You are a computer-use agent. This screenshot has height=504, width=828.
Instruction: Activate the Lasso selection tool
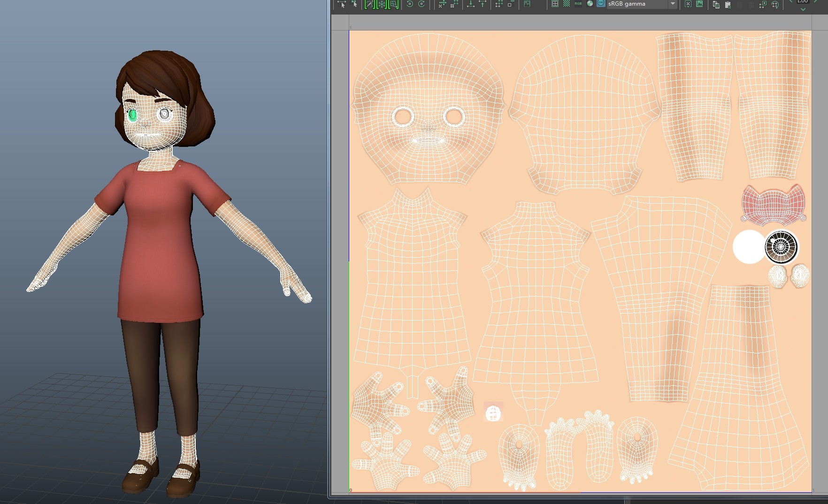[369, 5]
